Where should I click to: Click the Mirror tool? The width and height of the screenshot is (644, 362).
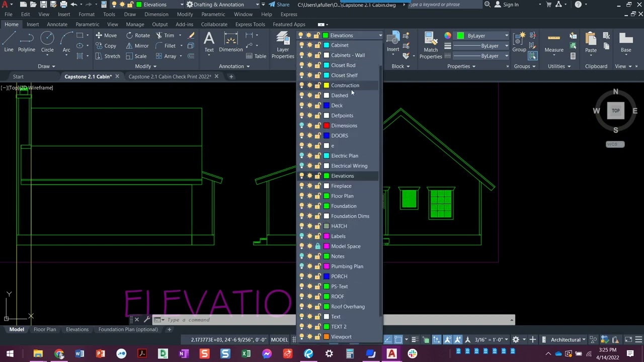click(x=137, y=46)
